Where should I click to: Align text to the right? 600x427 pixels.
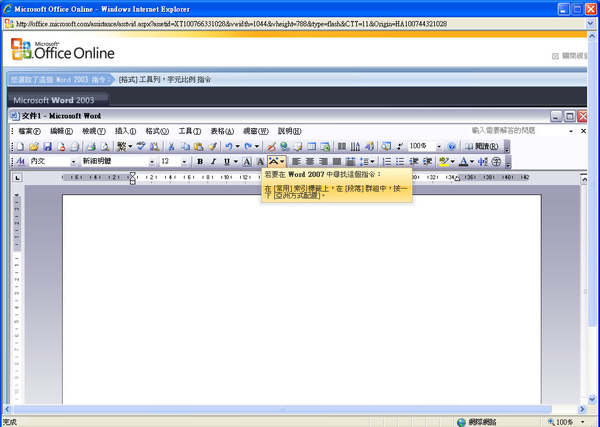pyautogui.click(x=323, y=161)
